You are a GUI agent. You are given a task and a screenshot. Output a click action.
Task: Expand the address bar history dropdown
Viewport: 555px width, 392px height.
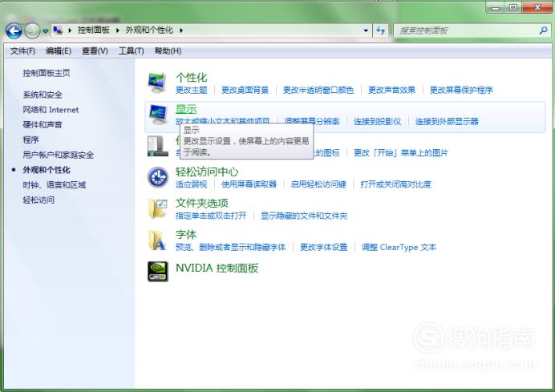366,30
